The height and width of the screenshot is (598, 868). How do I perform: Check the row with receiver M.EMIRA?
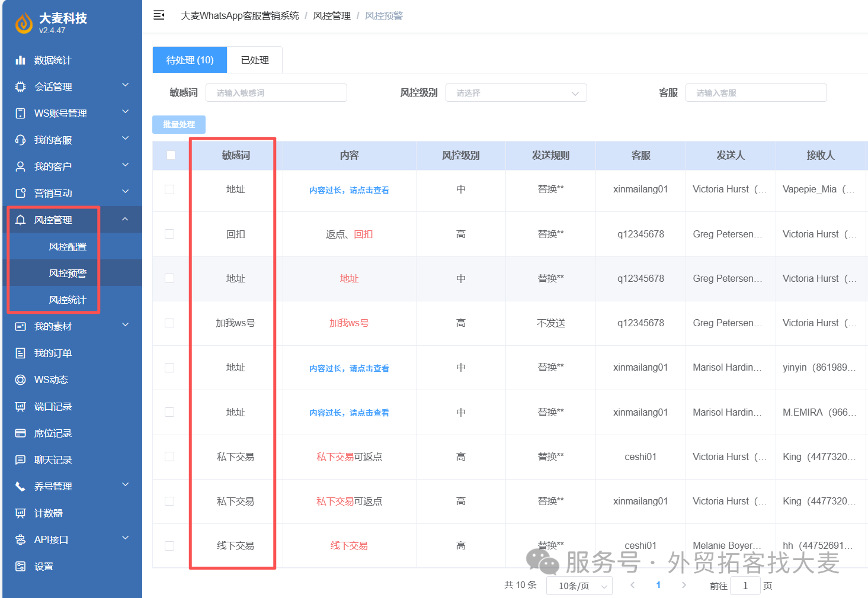[169, 412]
